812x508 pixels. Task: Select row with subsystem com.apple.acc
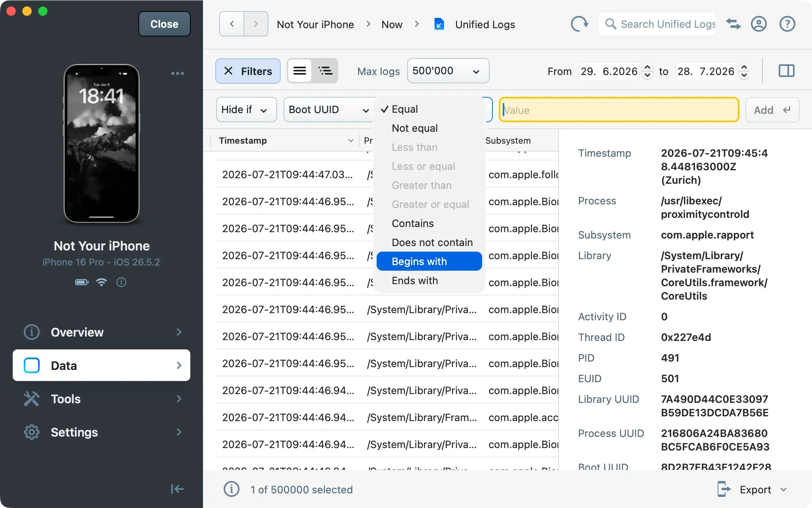(387, 418)
